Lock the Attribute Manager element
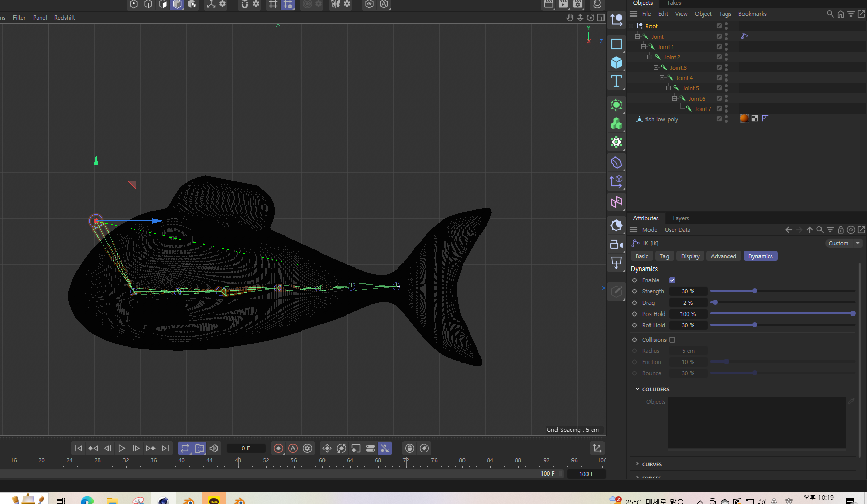867x504 pixels. tap(841, 230)
